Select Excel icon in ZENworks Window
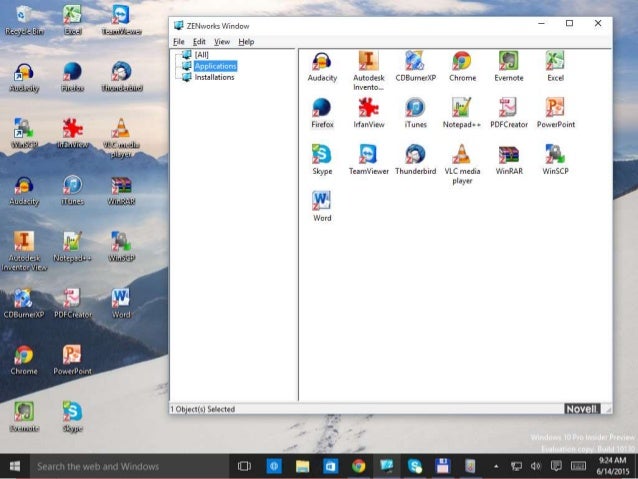This screenshot has width=638, height=479. click(555, 67)
